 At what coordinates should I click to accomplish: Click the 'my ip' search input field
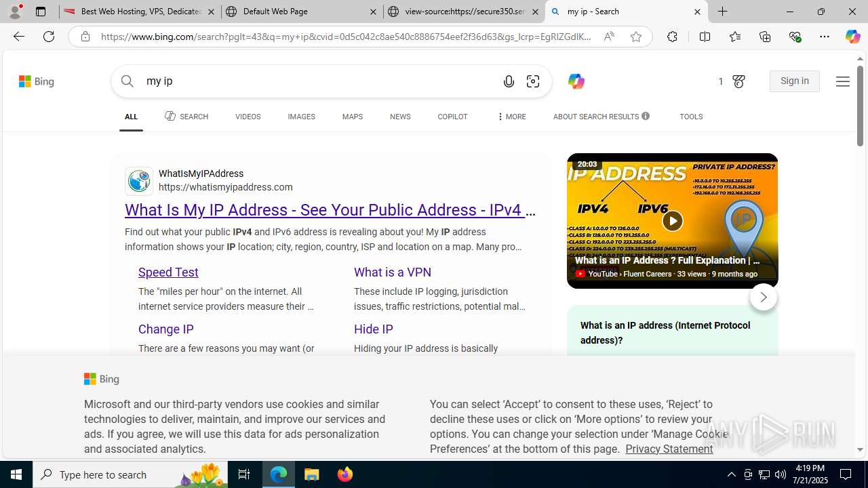(x=319, y=81)
